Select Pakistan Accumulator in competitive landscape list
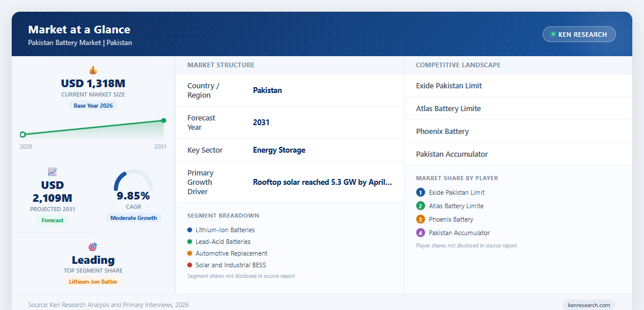 click(x=518, y=154)
